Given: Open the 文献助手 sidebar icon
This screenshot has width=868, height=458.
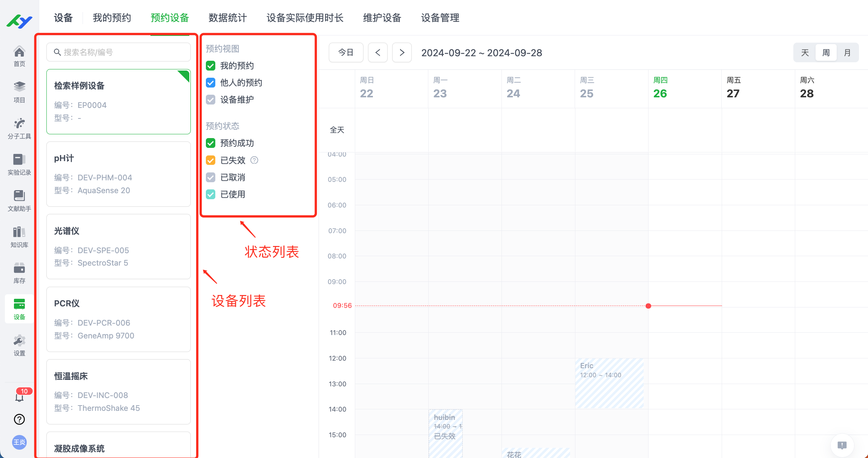Looking at the screenshot, I should pyautogui.click(x=19, y=200).
